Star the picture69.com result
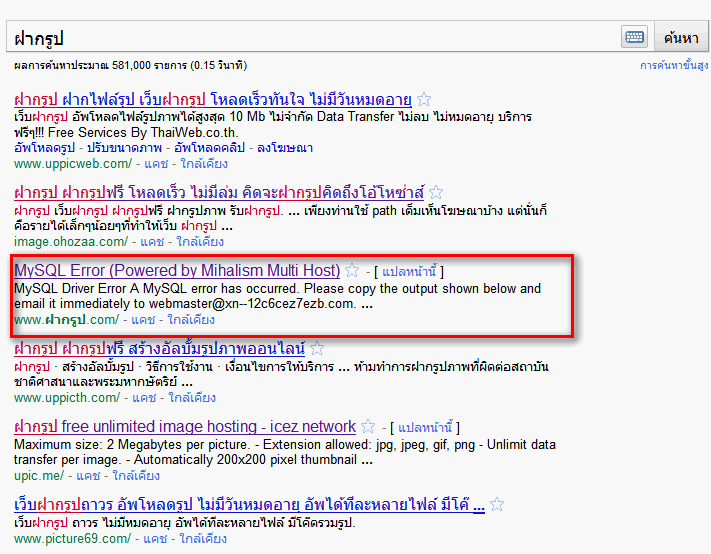 (497, 504)
